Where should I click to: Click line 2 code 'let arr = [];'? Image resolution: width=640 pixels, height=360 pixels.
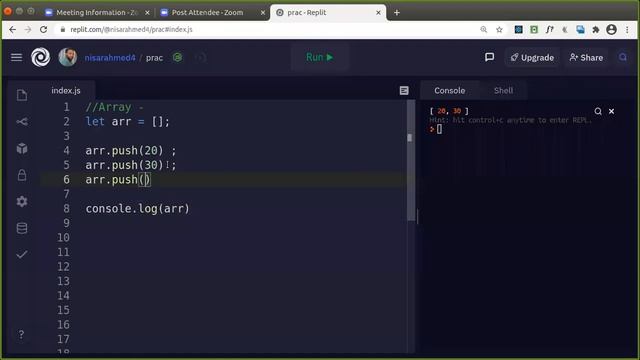click(x=127, y=122)
